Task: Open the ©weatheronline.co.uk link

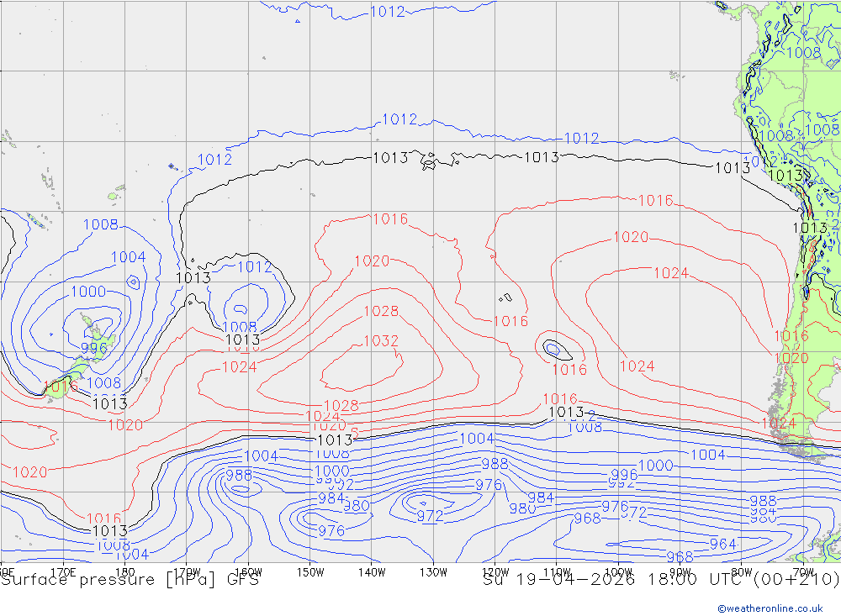Action: tap(770, 608)
